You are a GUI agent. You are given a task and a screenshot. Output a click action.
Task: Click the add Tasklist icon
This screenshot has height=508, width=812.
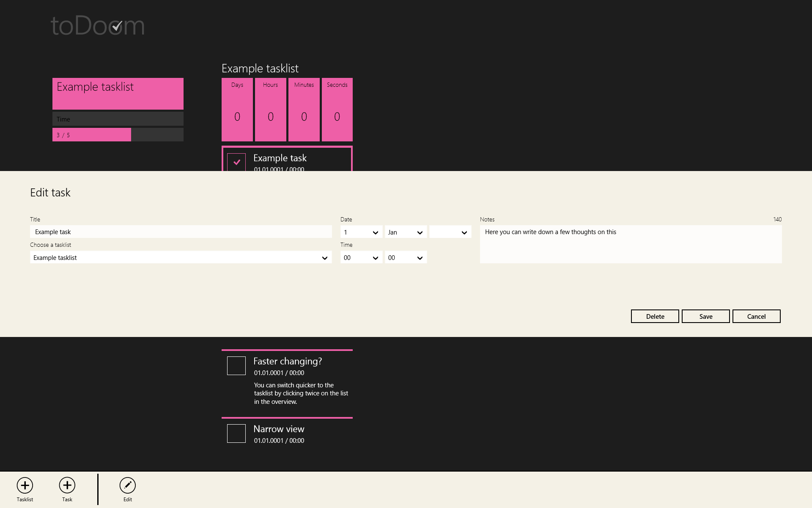(25, 485)
